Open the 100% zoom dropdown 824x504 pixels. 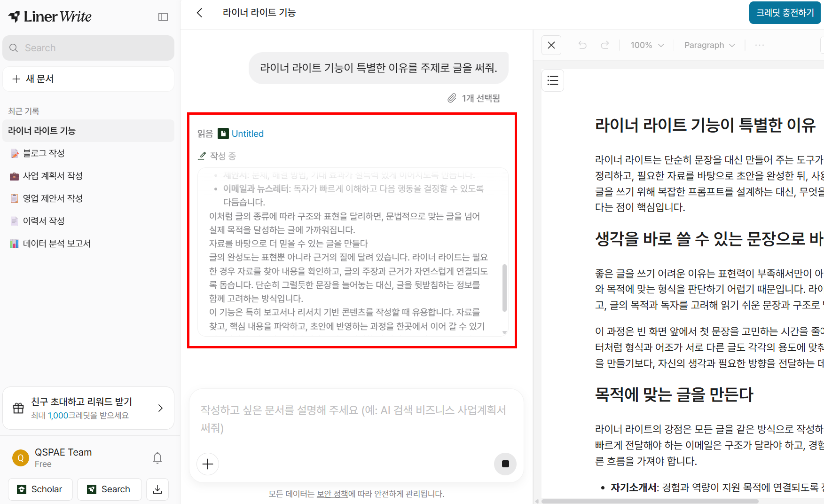pos(647,45)
